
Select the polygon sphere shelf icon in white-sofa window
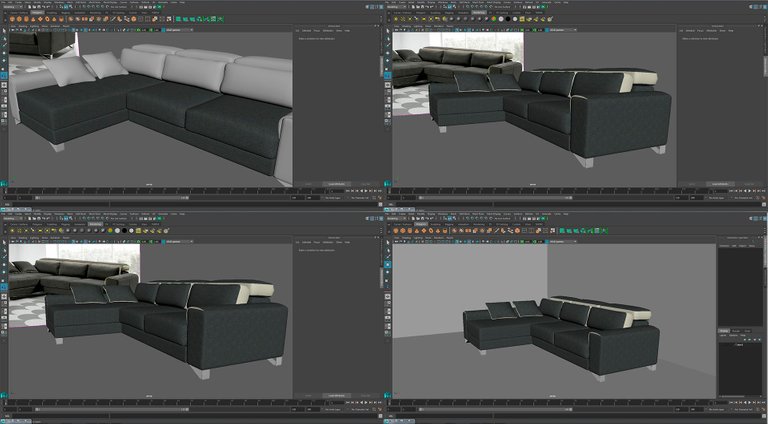coord(14,18)
